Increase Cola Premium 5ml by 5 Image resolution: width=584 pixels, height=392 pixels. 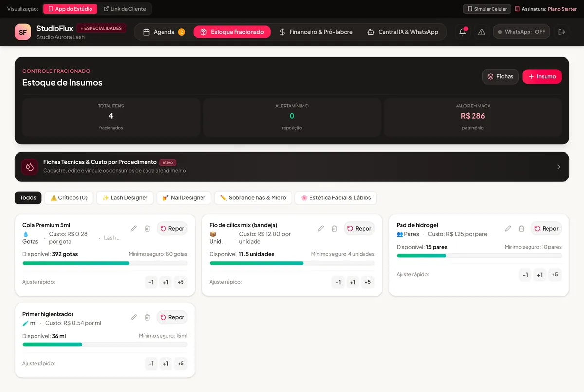[181, 282]
